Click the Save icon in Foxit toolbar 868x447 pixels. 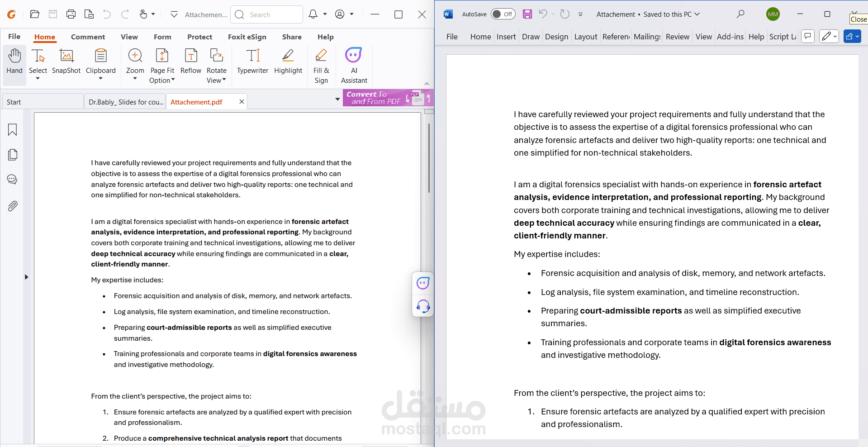click(53, 14)
